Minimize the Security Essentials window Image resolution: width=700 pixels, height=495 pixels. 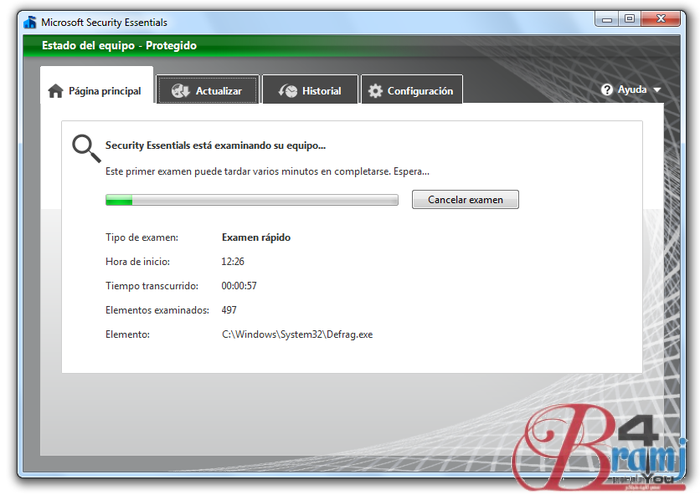pos(607,19)
